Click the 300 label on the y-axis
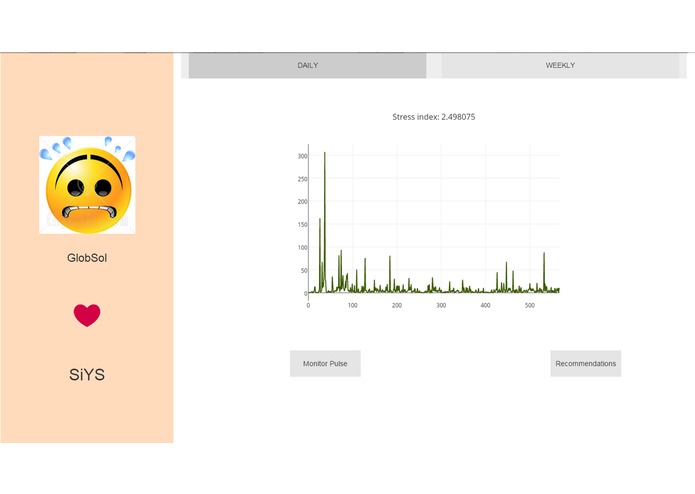The height and width of the screenshot is (494, 695). pos(302,156)
